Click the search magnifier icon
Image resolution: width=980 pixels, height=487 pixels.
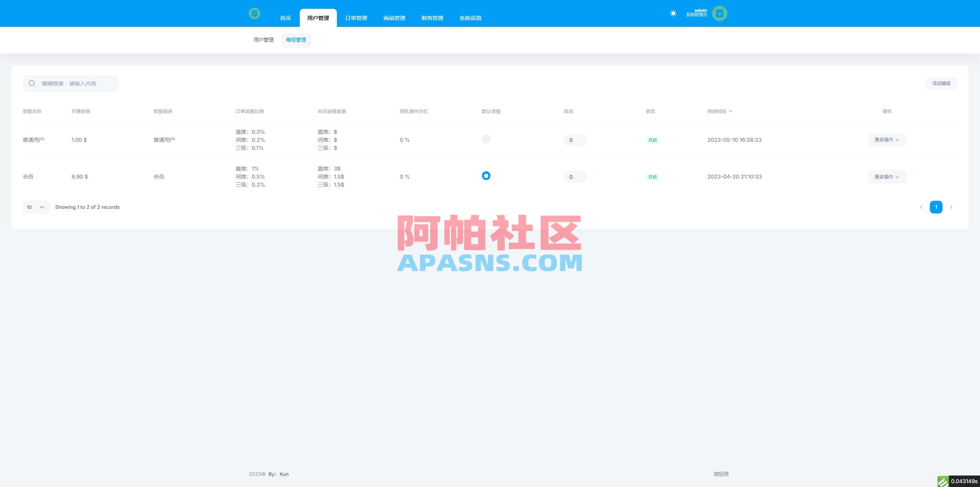click(x=32, y=83)
